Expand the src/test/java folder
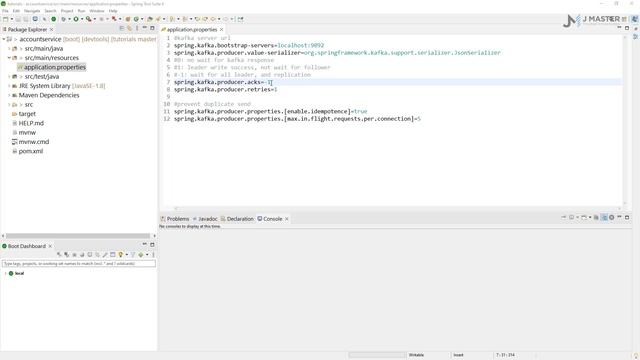The width and height of the screenshot is (640, 360). 9,77
